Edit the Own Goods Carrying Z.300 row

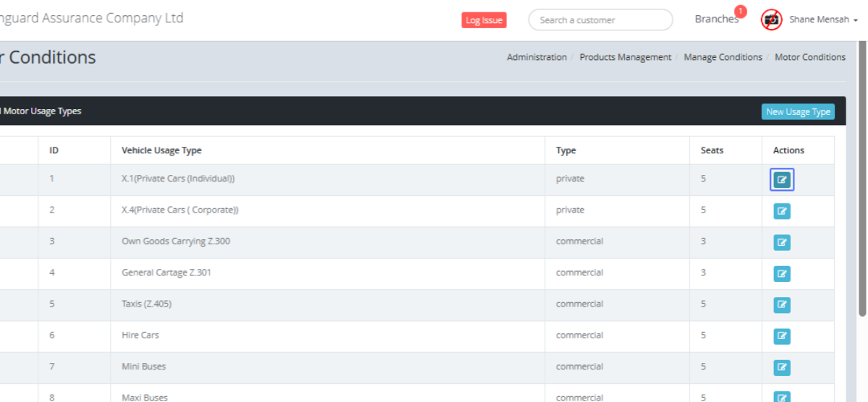coord(782,242)
